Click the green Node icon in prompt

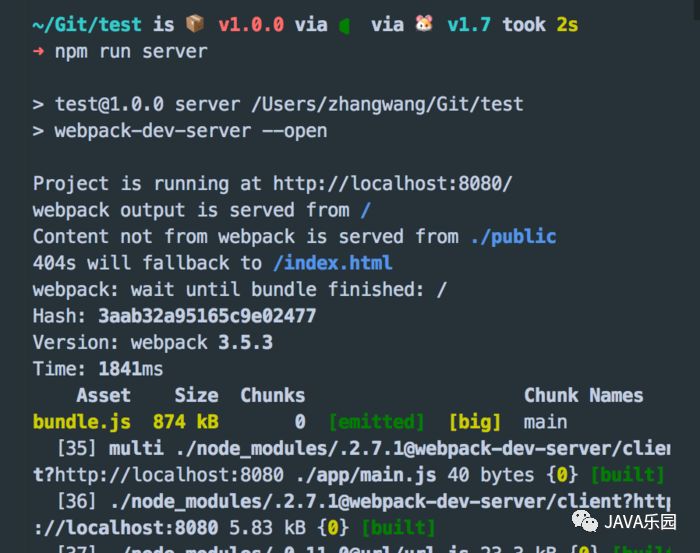point(344,25)
